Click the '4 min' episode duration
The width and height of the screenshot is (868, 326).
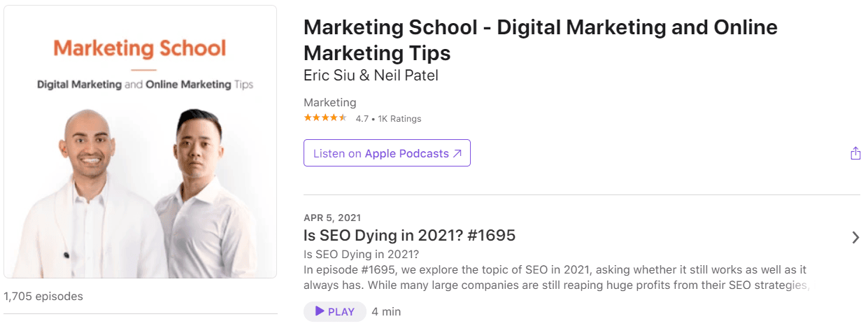(386, 311)
